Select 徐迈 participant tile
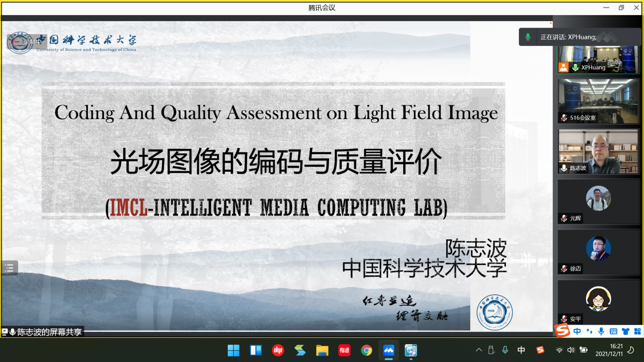The image size is (644, 362). 598,252
